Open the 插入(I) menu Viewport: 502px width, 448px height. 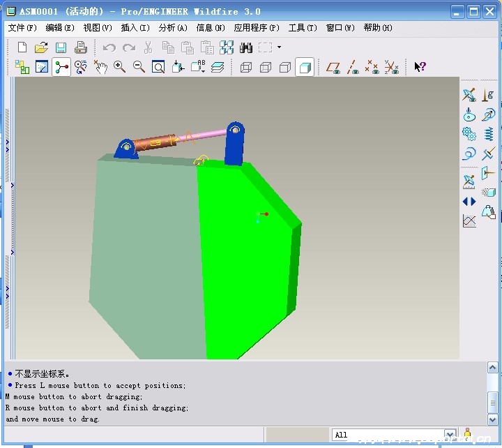135,28
